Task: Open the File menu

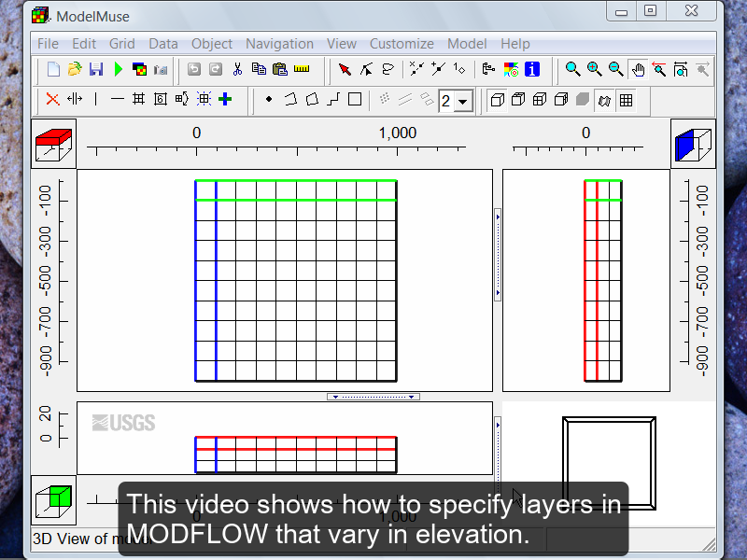Action: (x=48, y=44)
